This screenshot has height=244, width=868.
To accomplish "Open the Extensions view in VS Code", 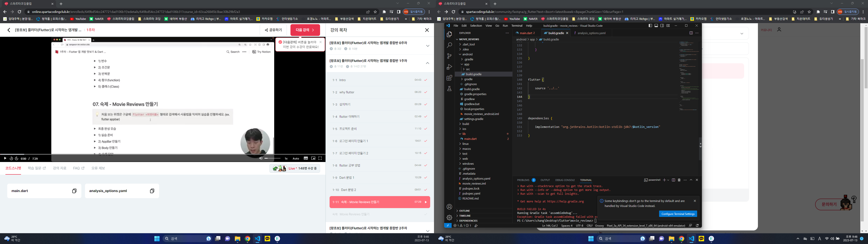I will (449, 78).
